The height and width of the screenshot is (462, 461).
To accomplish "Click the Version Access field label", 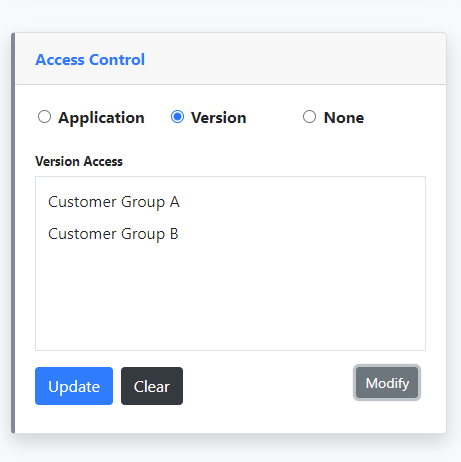I will pyautogui.click(x=79, y=161).
